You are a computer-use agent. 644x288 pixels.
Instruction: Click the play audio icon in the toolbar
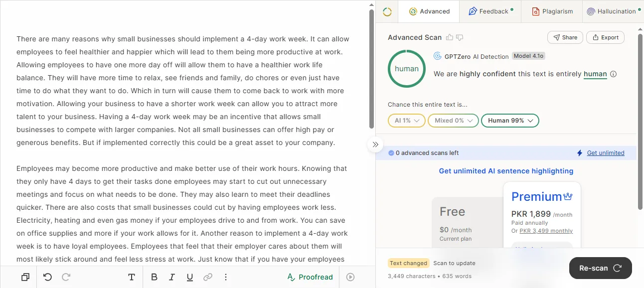[x=350, y=277]
